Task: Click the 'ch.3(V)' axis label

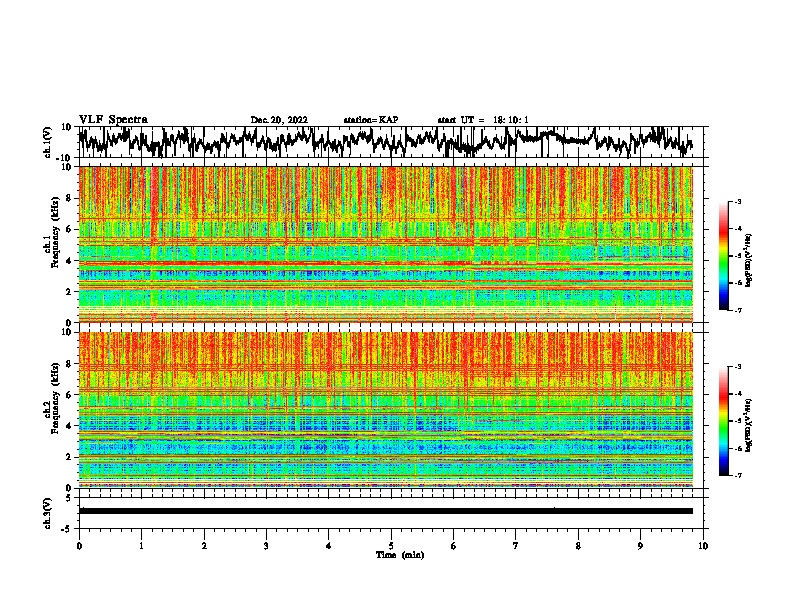Action: point(48,513)
